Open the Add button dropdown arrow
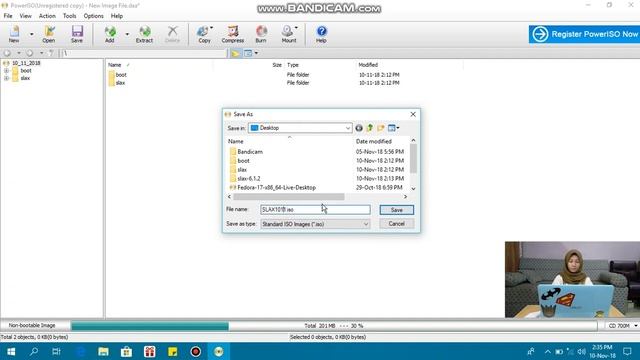Screen dimensions: 640x360 (127, 34)
